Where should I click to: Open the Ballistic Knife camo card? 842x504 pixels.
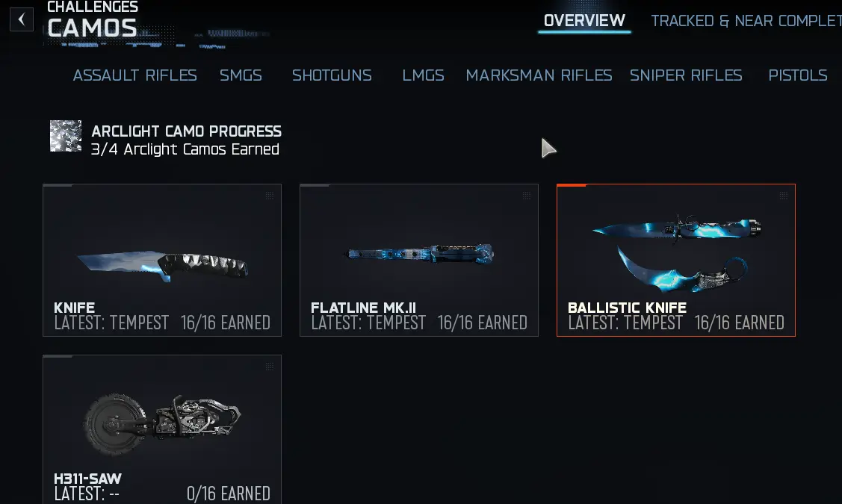coord(676,261)
